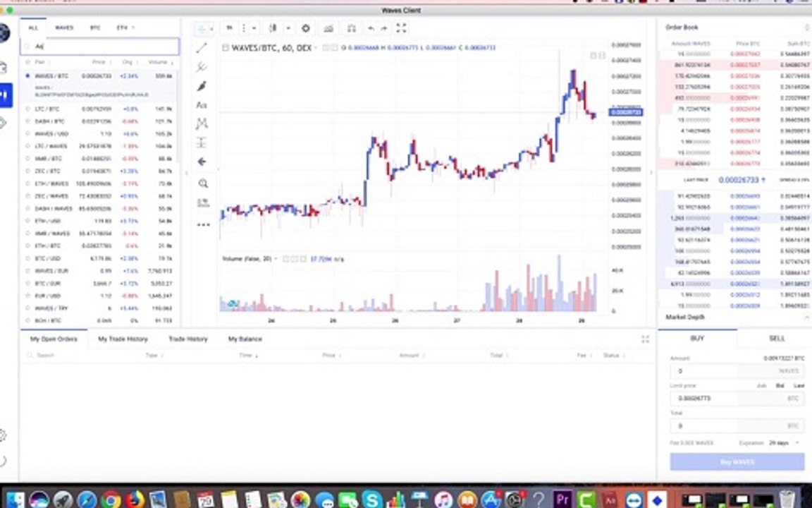Open the Volume indicator dropdown
812x508 pixels.
[x=276, y=259]
